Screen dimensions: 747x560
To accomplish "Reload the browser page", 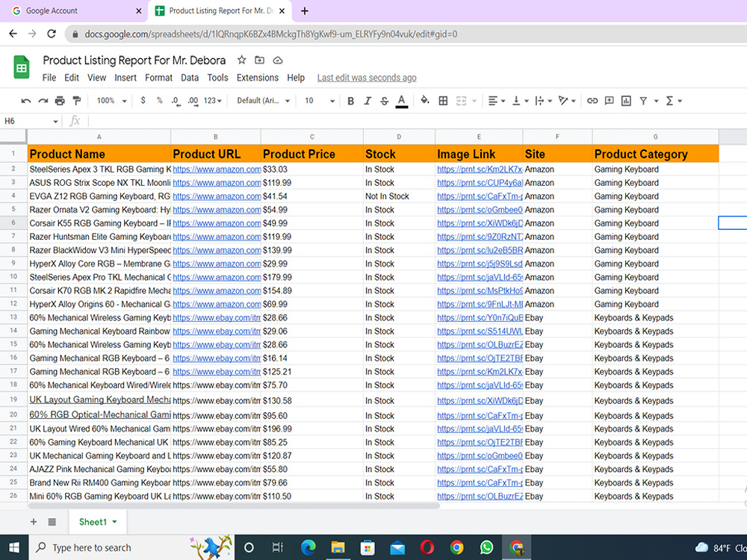I will tap(52, 34).
